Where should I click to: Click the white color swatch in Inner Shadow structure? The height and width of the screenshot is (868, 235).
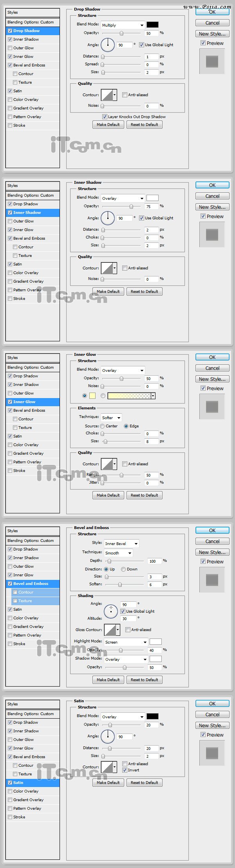tap(152, 198)
